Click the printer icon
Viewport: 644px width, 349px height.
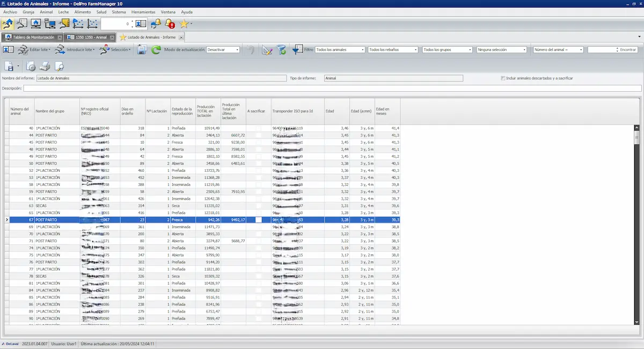(45, 67)
